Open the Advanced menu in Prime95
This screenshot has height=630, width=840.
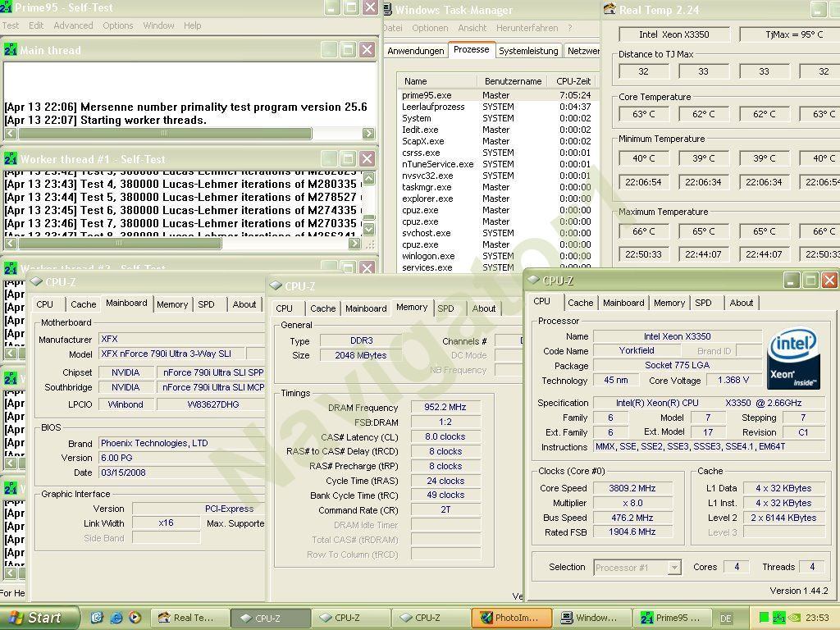[73, 25]
